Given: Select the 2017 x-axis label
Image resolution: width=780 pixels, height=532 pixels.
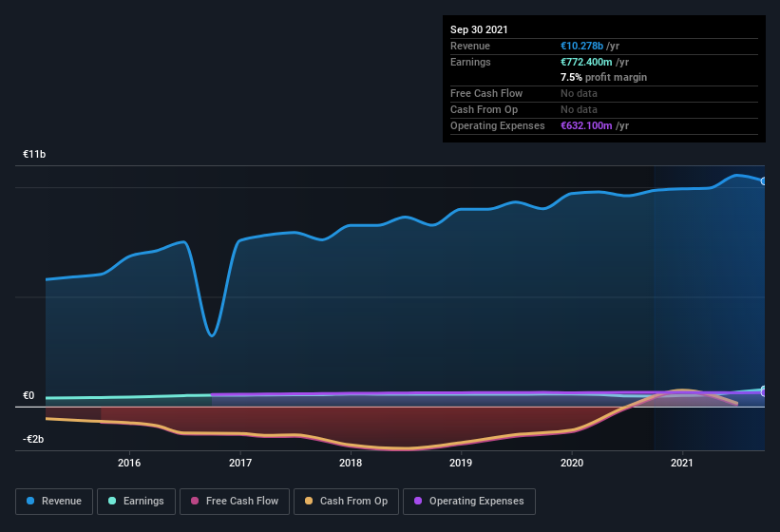Looking at the screenshot, I should click(x=240, y=463).
